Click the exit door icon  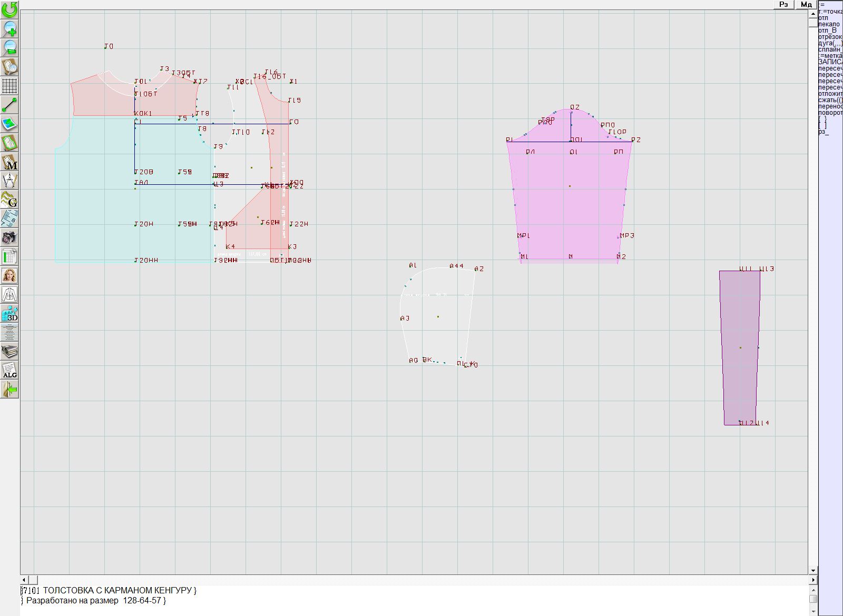click(x=9, y=390)
